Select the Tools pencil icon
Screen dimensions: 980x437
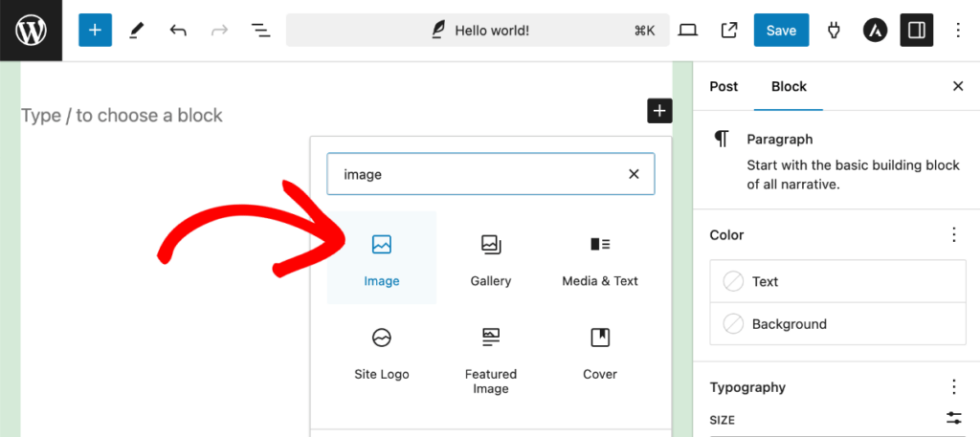pos(136,30)
